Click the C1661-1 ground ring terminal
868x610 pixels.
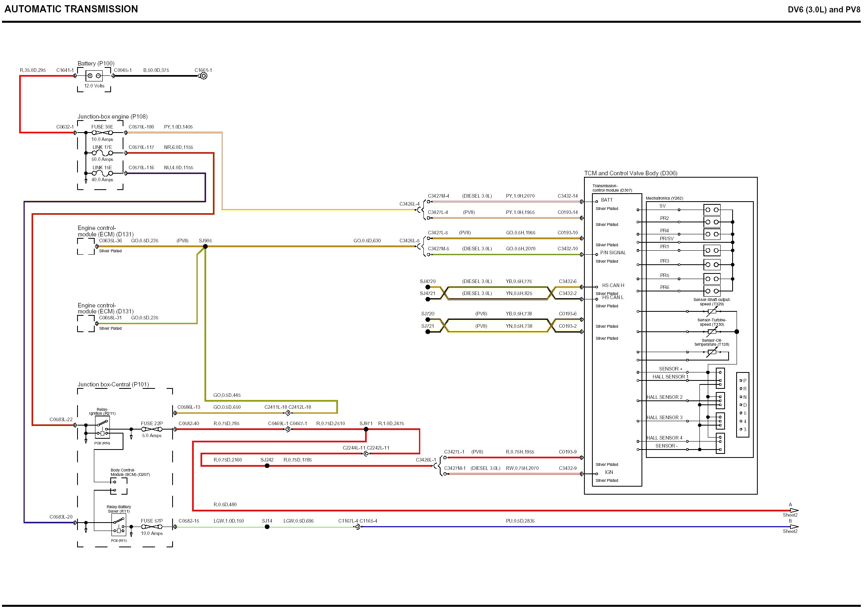pos(203,76)
